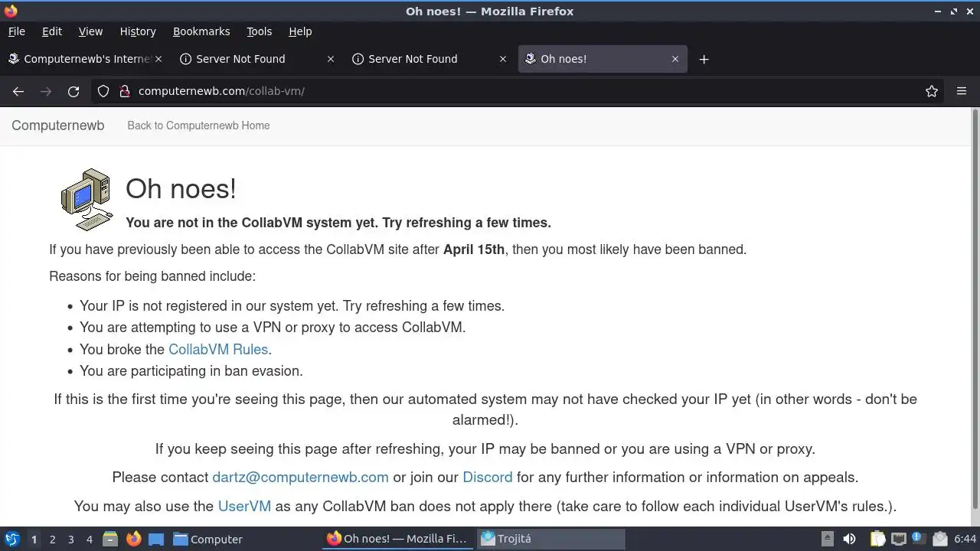The width and height of the screenshot is (980, 551).
Task: Click the dartz@computernewb.com email link
Action: (x=300, y=478)
